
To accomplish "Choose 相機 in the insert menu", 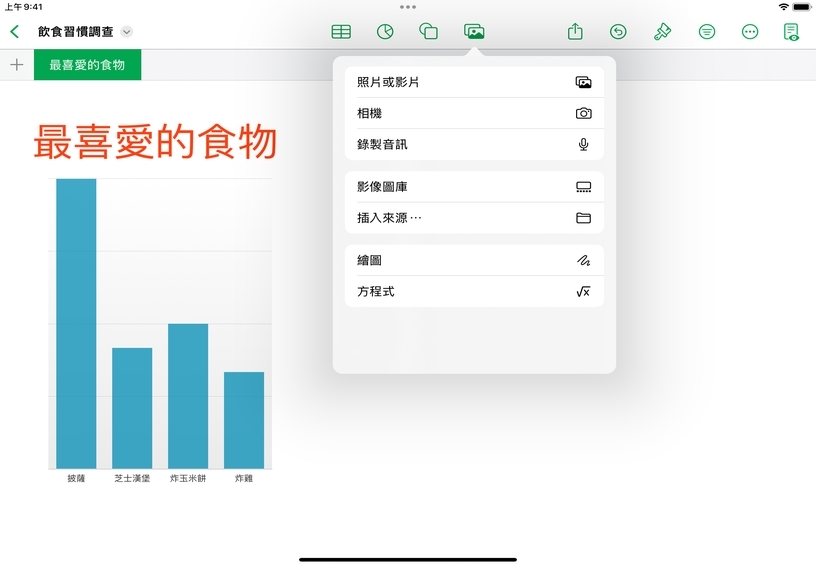I will (474, 114).
